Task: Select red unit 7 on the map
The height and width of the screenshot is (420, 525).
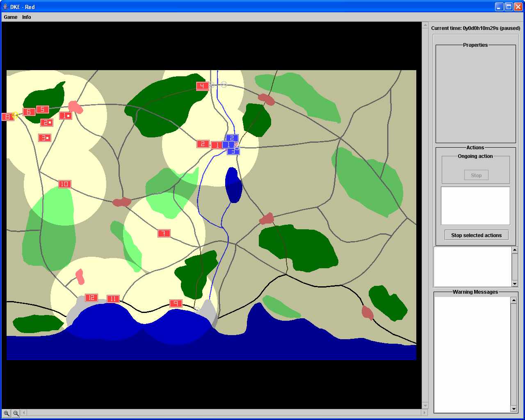Action: click(164, 233)
